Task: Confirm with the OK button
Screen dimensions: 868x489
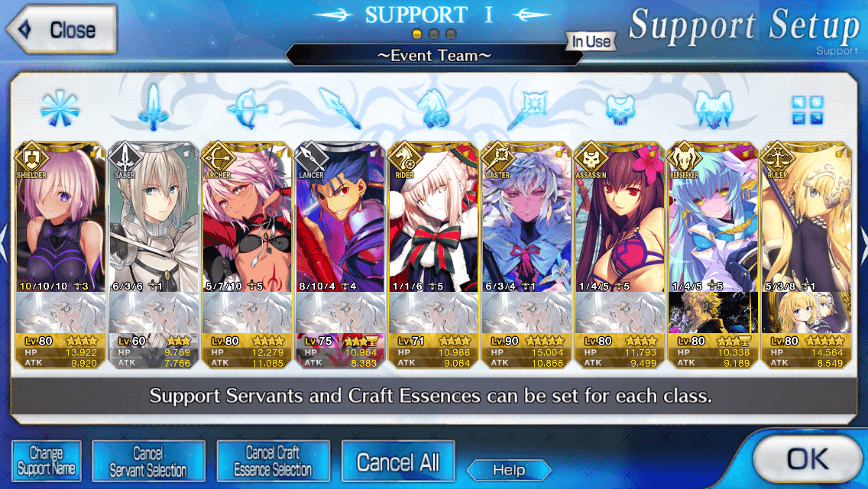Action: pyautogui.click(x=807, y=459)
